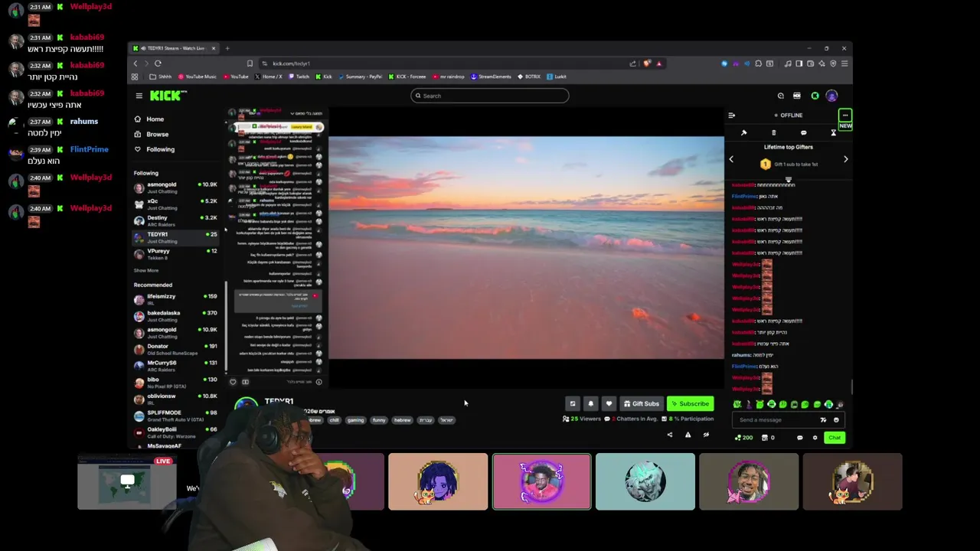
Task: Toggle the follow heart button
Action: pos(609,404)
